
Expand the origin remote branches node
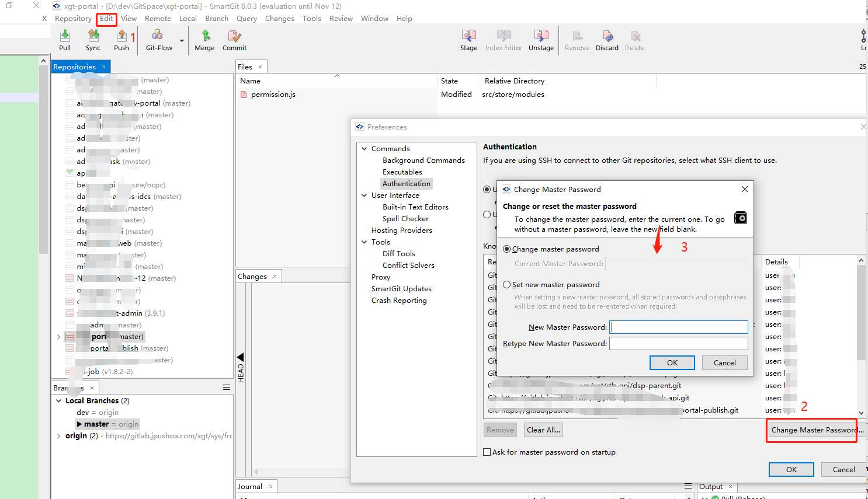58,436
